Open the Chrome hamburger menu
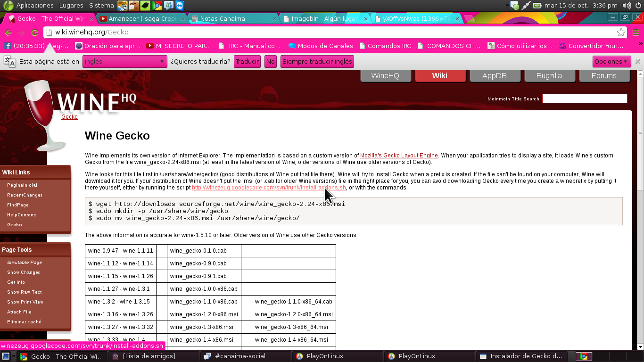Viewport: 644px width, 362px height. click(x=636, y=33)
